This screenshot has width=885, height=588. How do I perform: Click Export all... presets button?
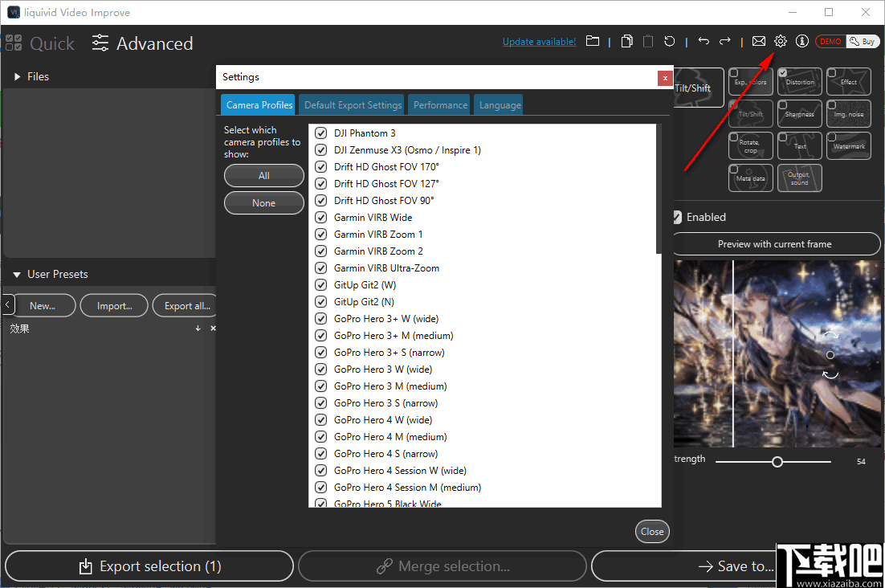coord(186,306)
